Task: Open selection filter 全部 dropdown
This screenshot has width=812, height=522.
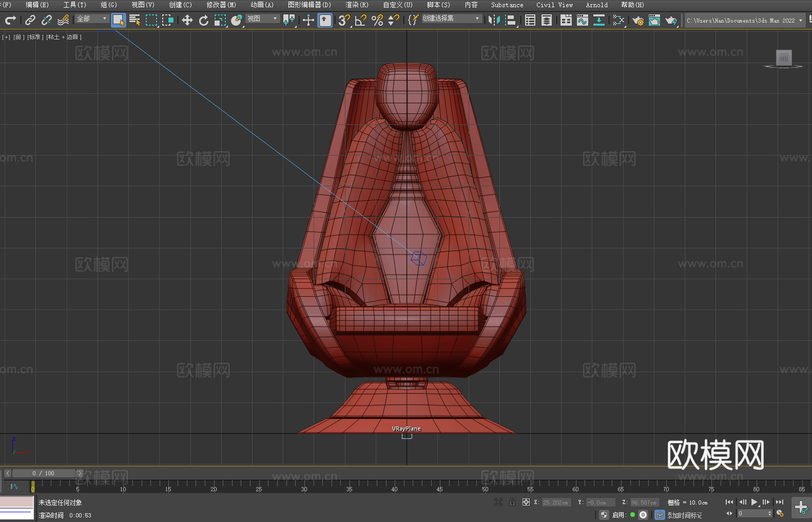Action: click(x=92, y=18)
